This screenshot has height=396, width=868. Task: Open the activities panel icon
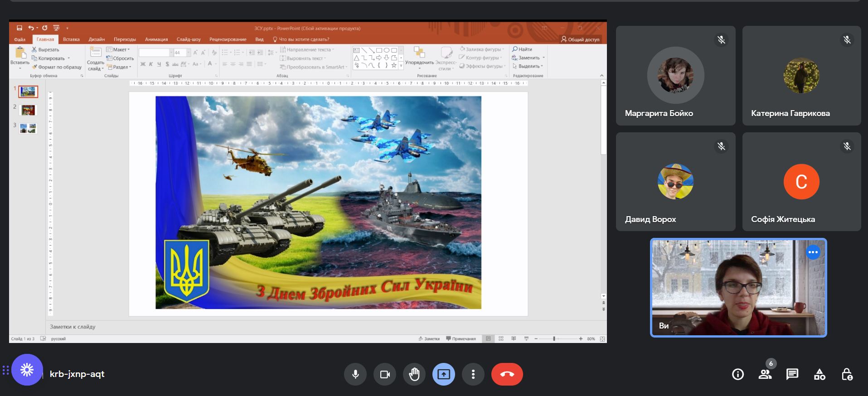[820, 374]
